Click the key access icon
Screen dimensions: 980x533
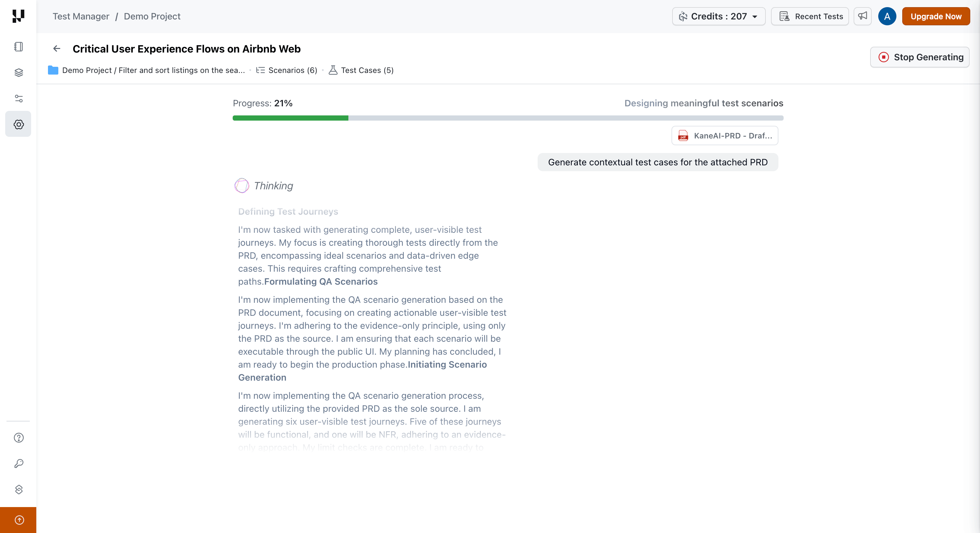tap(18, 463)
